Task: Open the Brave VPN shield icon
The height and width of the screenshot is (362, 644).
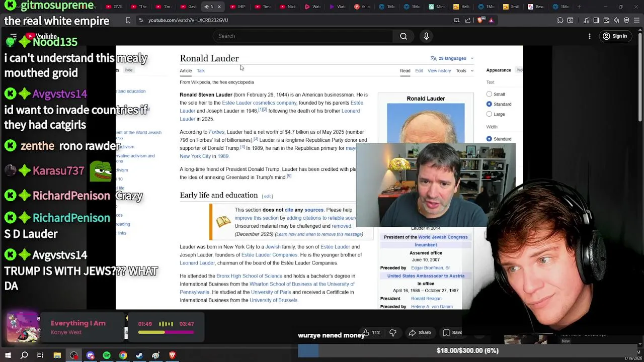Action: (x=626, y=20)
